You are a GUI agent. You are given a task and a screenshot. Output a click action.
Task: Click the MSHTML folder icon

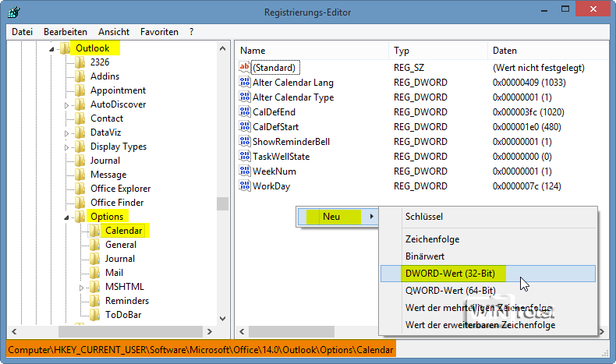(x=94, y=287)
